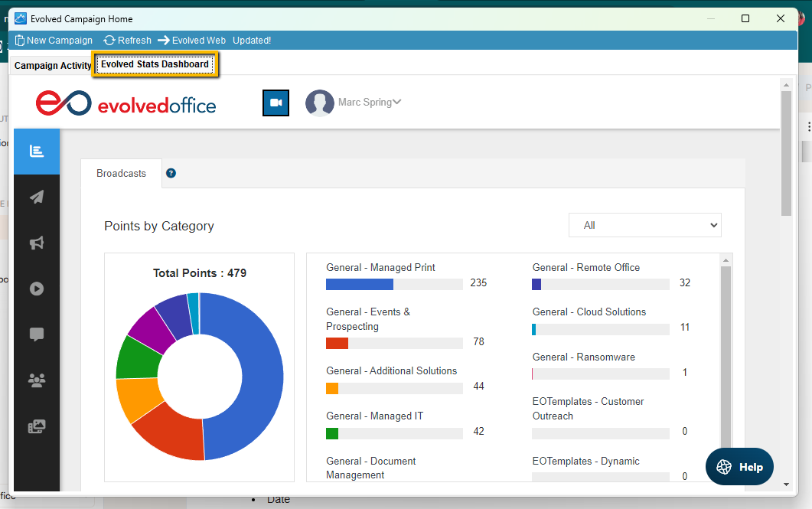Click the blue question mark help icon

click(x=171, y=173)
